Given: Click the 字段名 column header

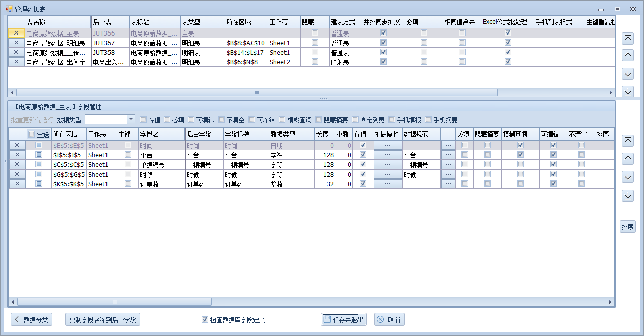Looking at the screenshot, I should pos(160,134).
